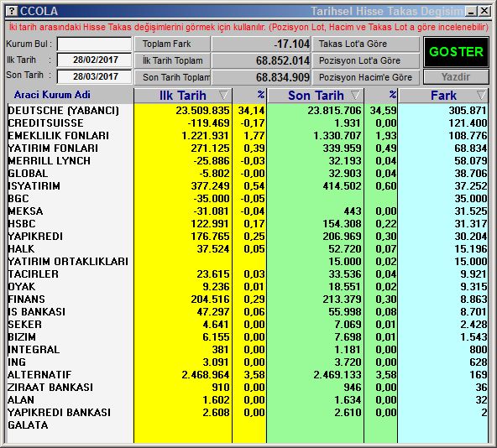
Task: Select the HALK row
Action: (247, 249)
